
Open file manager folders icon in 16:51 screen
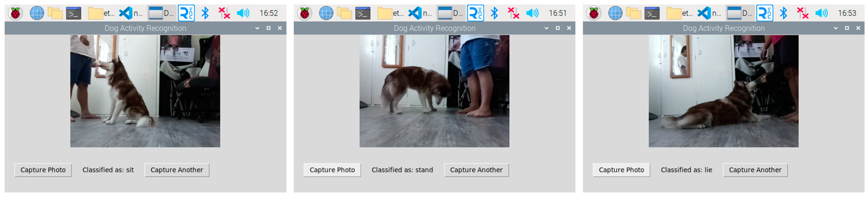344,14
